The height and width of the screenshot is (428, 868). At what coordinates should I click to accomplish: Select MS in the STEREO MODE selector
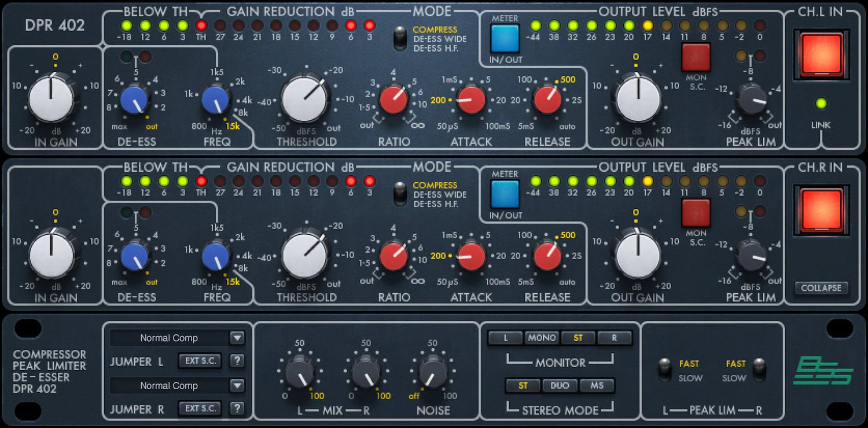pos(597,386)
